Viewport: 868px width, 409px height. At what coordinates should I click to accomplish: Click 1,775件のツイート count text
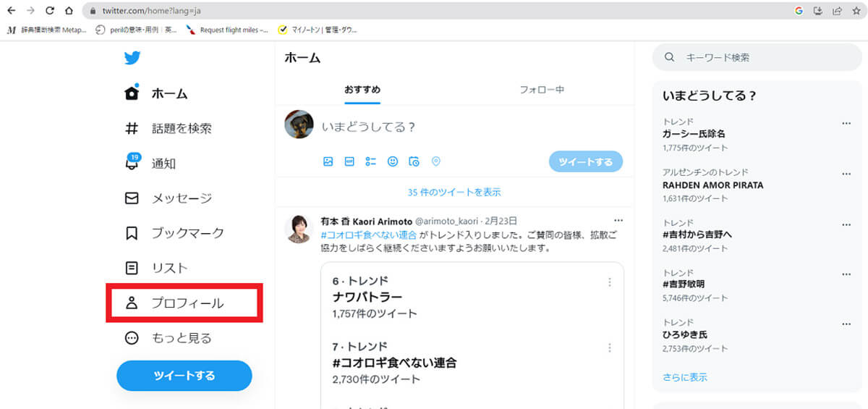(695, 148)
